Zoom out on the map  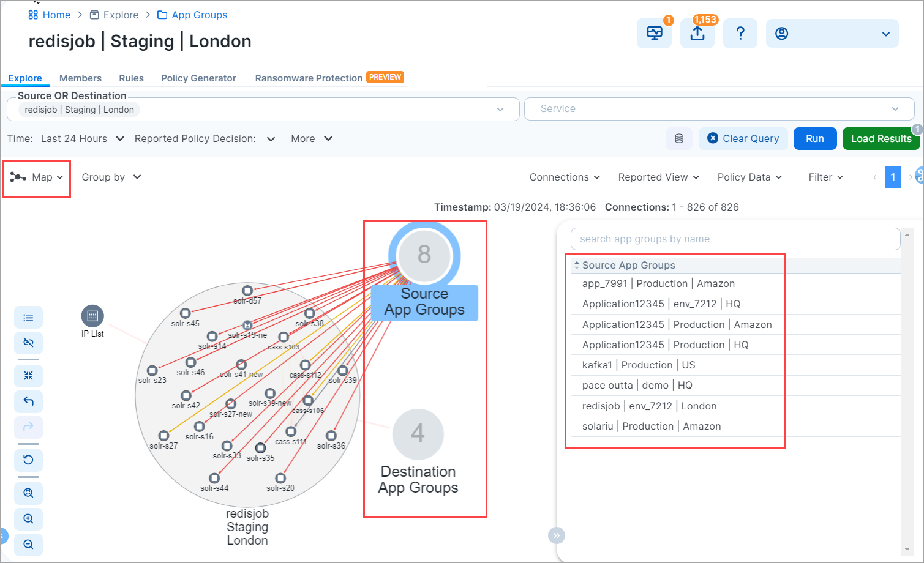(28, 544)
